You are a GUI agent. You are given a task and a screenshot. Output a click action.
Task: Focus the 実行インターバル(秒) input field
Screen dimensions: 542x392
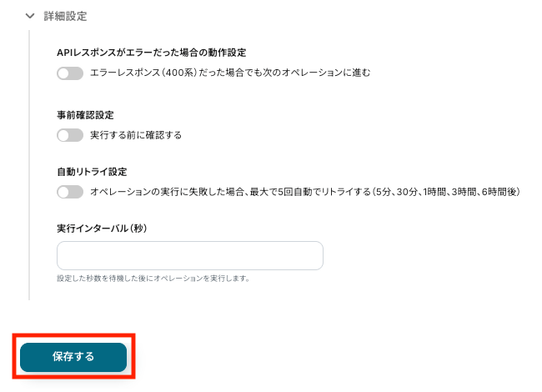[x=189, y=255]
